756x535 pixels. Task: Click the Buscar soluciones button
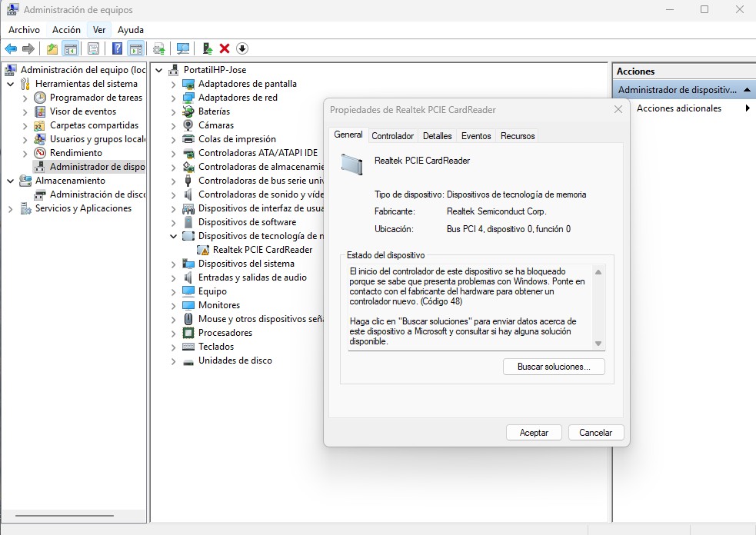(x=554, y=367)
